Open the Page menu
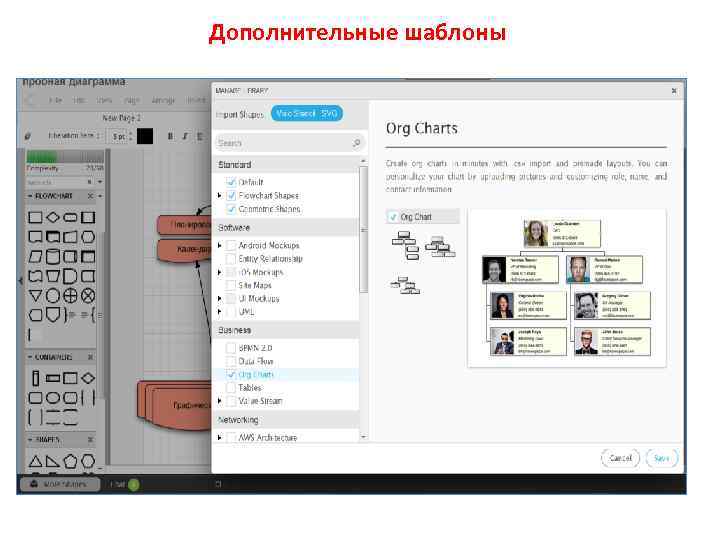 click(131, 100)
